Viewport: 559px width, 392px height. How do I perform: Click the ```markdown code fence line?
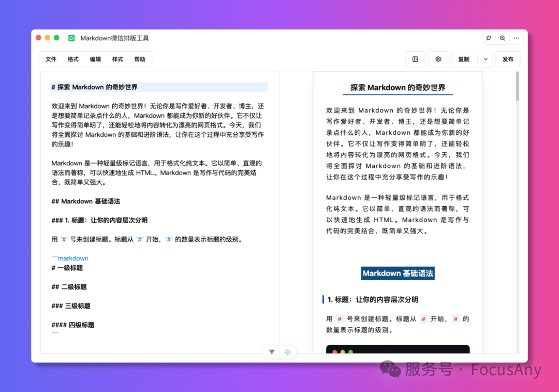click(x=70, y=258)
